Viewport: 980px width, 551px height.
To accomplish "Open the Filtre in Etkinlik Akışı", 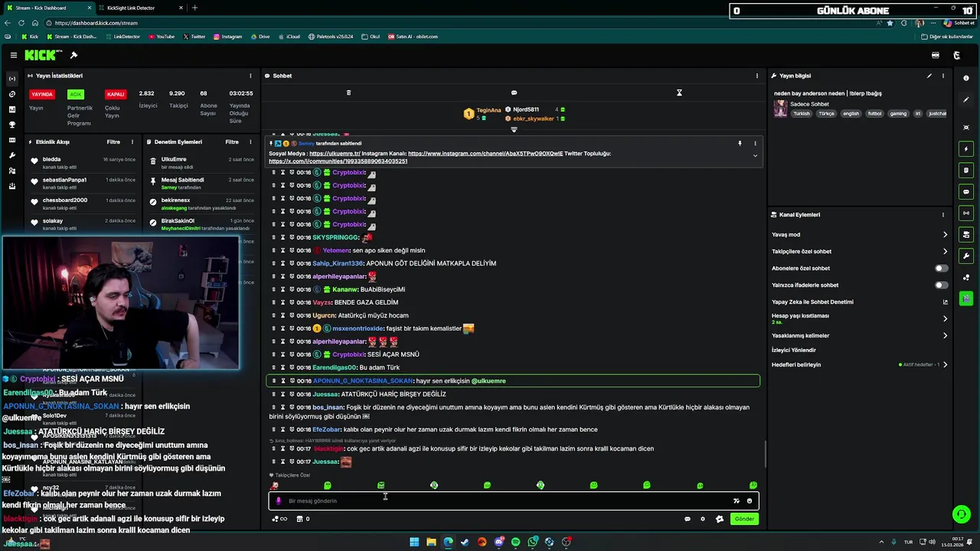I will pyautogui.click(x=113, y=142).
